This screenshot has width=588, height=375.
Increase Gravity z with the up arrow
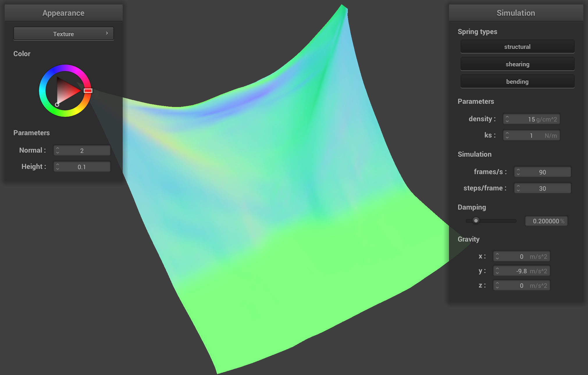[497, 283]
